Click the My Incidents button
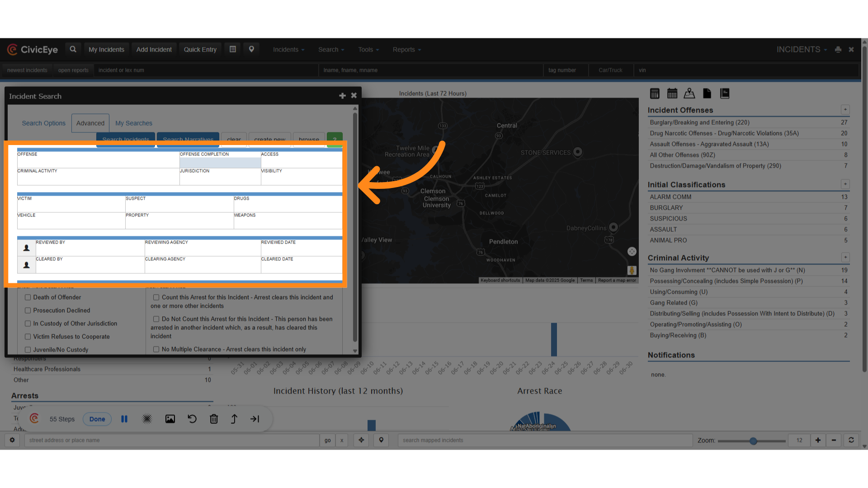The height and width of the screenshot is (488, 868). [x=106, y=50]
